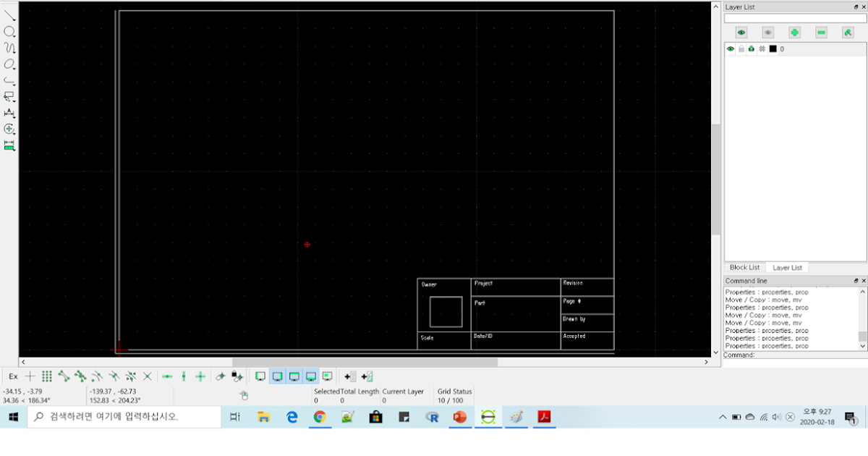Click set relative zero position icon

click(221, 376)
